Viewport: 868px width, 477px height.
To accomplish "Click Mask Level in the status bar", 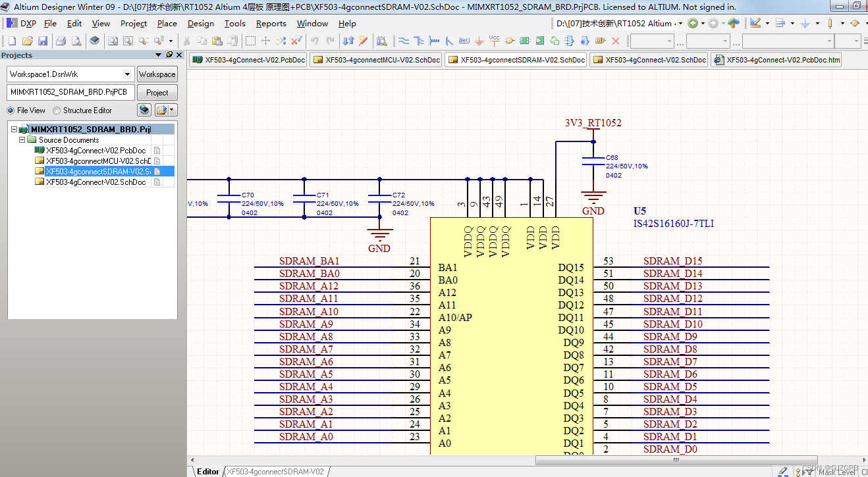I will (836, 472).
